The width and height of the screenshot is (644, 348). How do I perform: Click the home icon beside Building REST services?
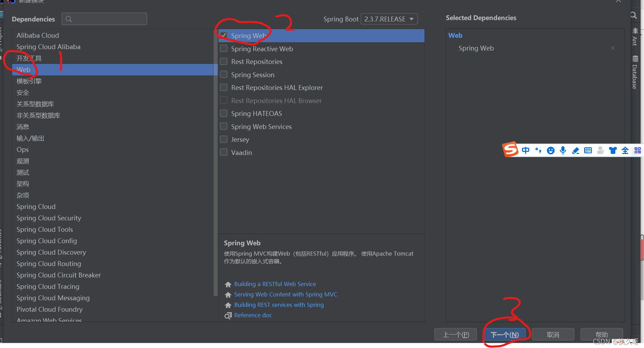point(228,305)
